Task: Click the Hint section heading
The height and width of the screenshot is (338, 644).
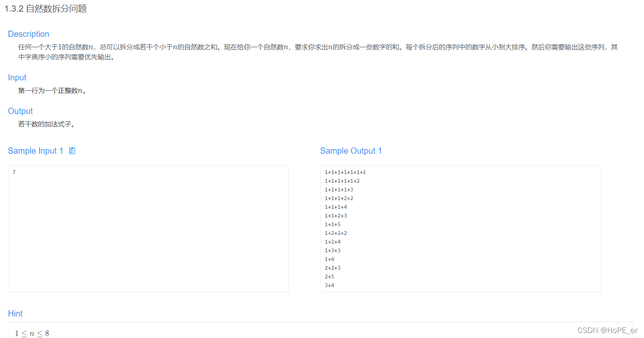Action: [x=15, y=314]
